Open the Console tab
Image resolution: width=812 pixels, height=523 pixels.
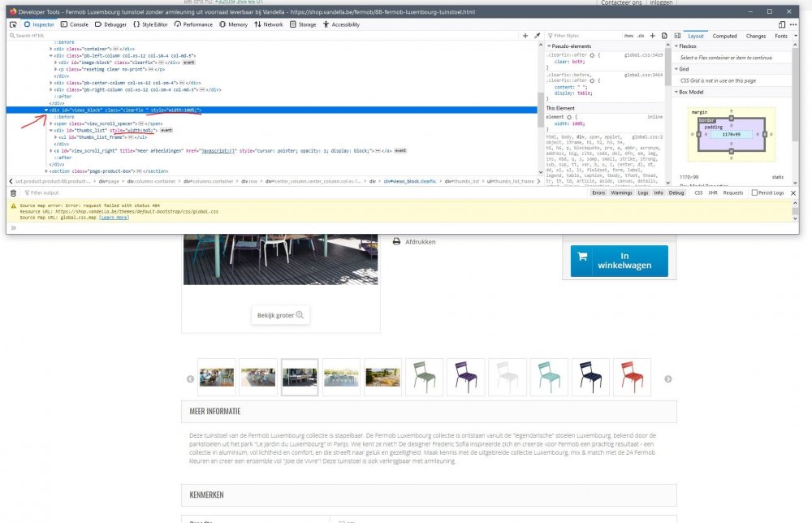tap(75, 24)
